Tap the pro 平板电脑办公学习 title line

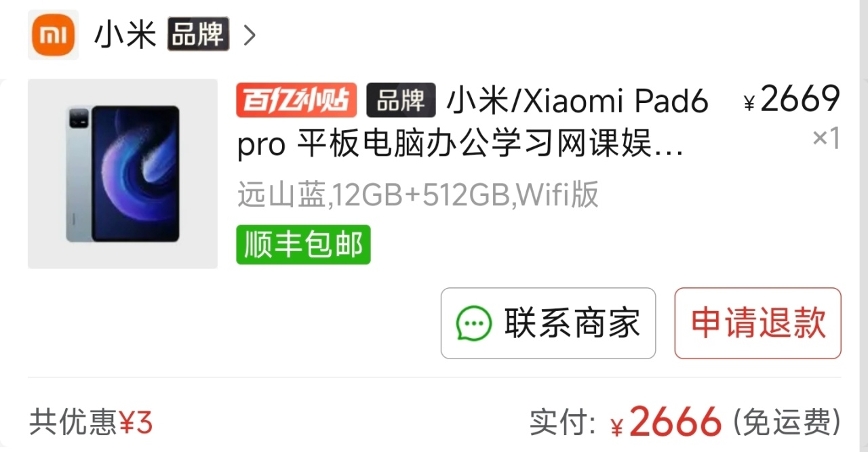(460, 146)
